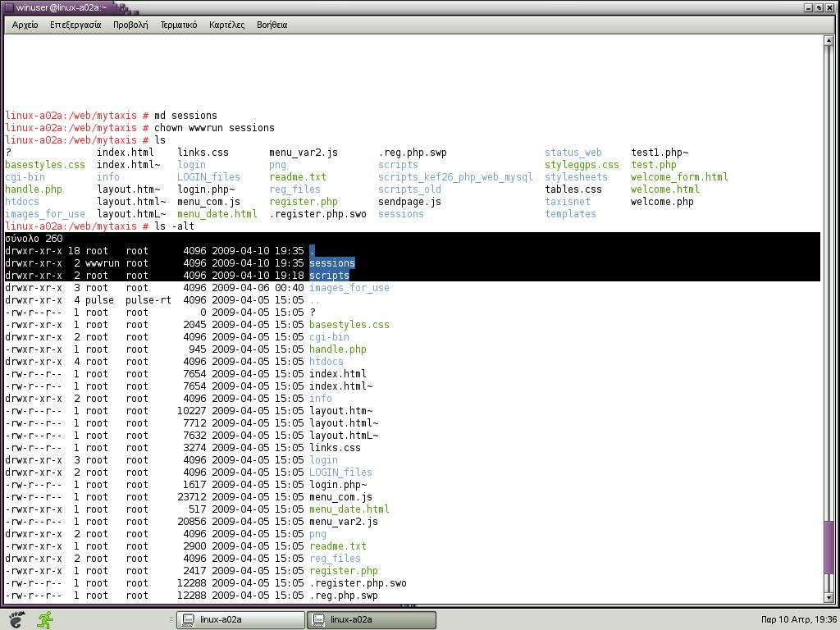840x630 pixels.
Task: Open the Προβολή menu
Action: pos(130,25)
